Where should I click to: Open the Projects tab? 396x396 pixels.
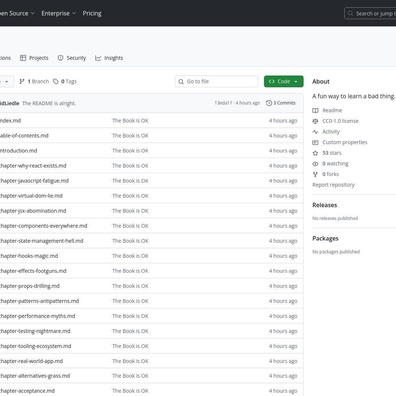click(x=34, y=58)
